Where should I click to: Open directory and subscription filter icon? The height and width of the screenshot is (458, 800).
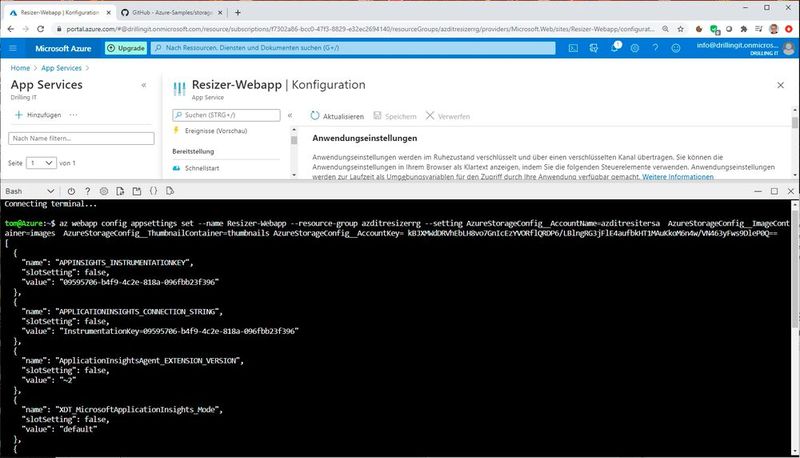point(593,48)
